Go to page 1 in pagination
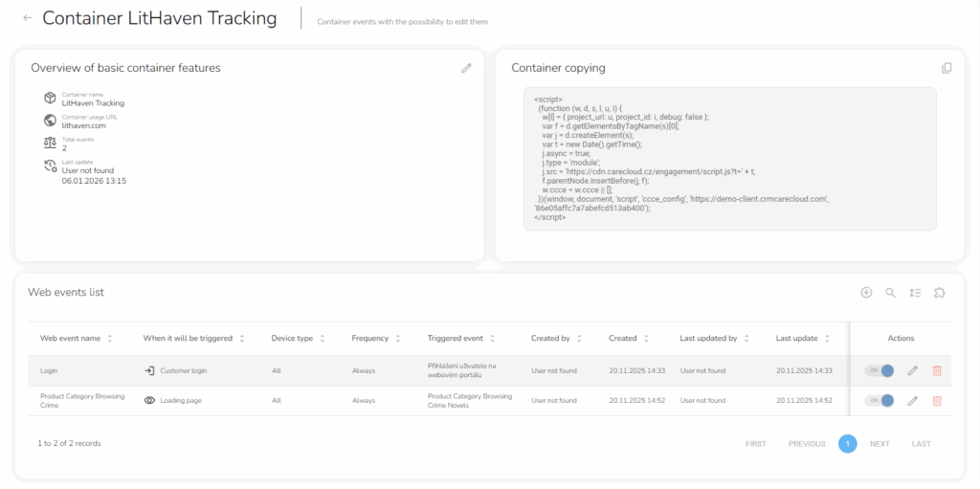Screen dimensions: 980x489 847,444
